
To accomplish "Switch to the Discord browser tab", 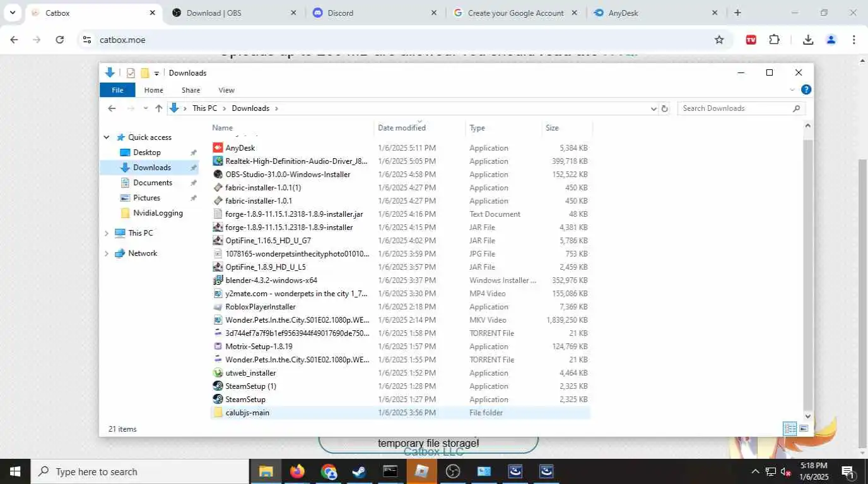I will tap(375, 13).
